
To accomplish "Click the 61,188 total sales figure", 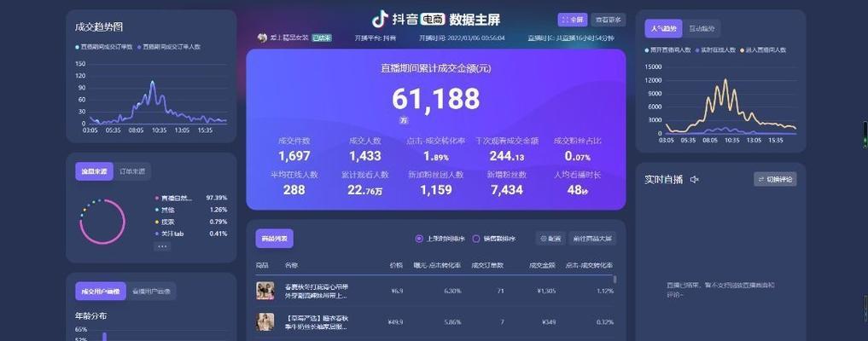I will click(435, 99).
